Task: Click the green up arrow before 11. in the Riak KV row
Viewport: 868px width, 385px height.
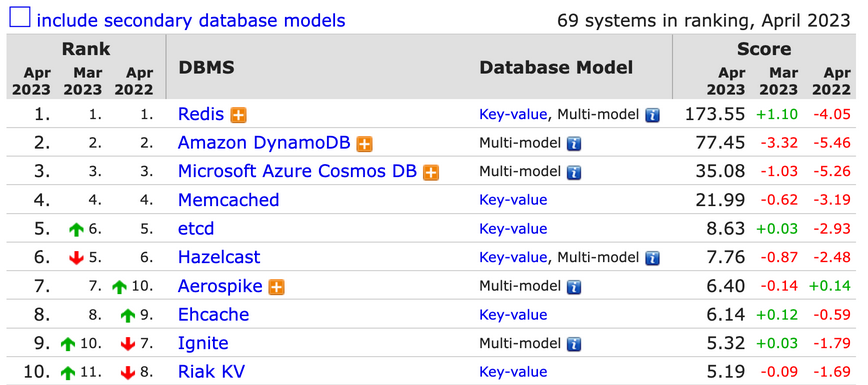Action: pos(68,373)
